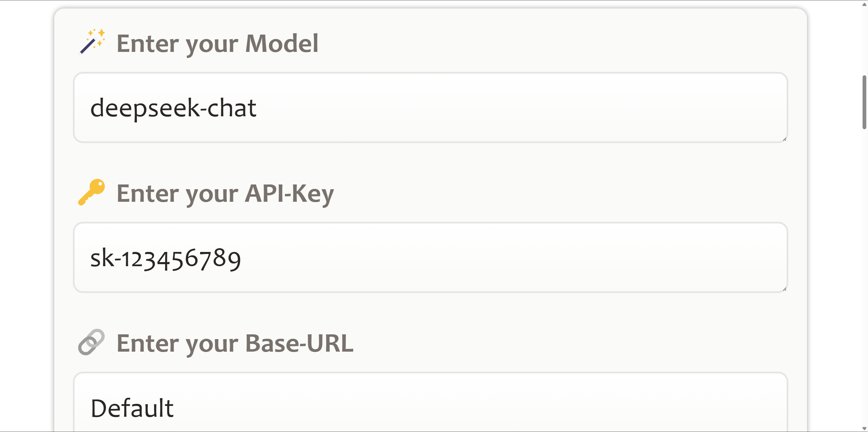
Task: Focus the Base-URL field showing Default
Action: click(x=430, y=402)
